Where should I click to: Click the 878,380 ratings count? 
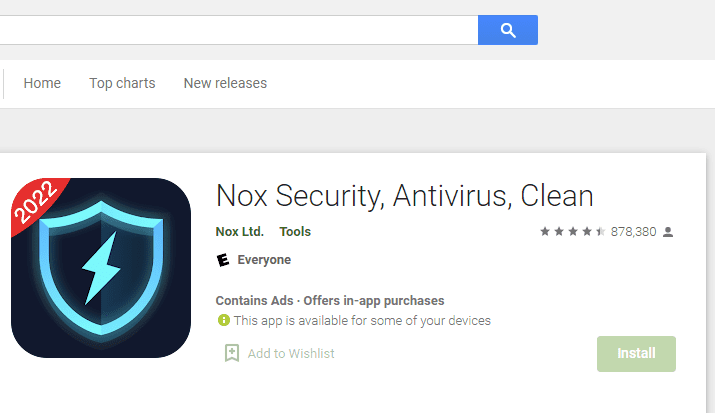[633, 232]
